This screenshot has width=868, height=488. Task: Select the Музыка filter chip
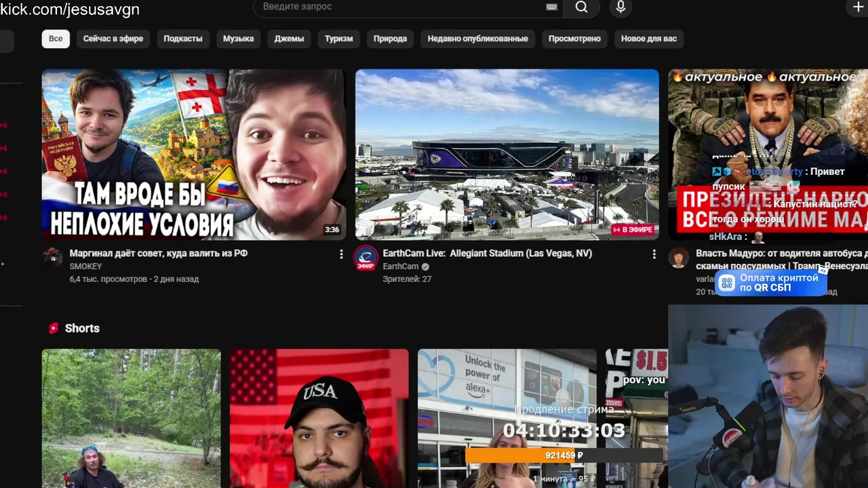click(238, 39)
